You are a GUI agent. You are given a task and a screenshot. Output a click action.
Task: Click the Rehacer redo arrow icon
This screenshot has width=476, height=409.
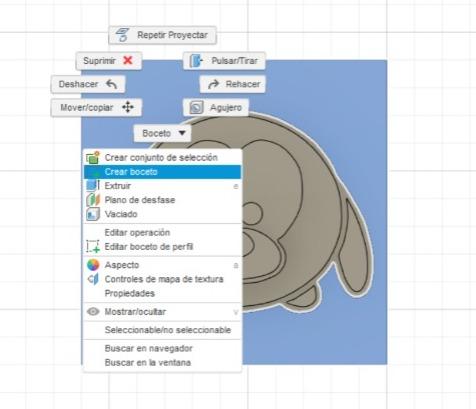pos(213,84)
